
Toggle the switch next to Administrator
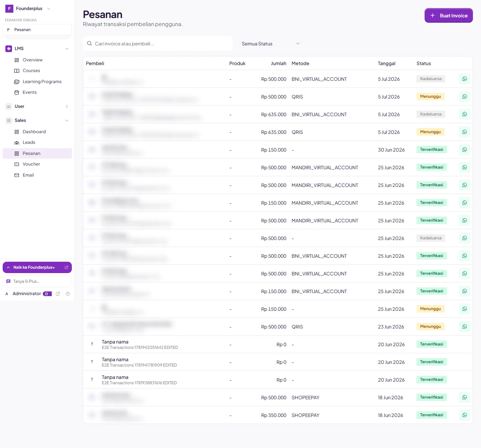point(47,294)
